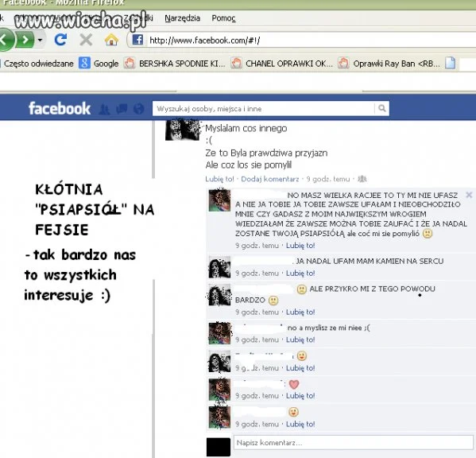Open the notifications globe icon

click(x=139, y=109)
